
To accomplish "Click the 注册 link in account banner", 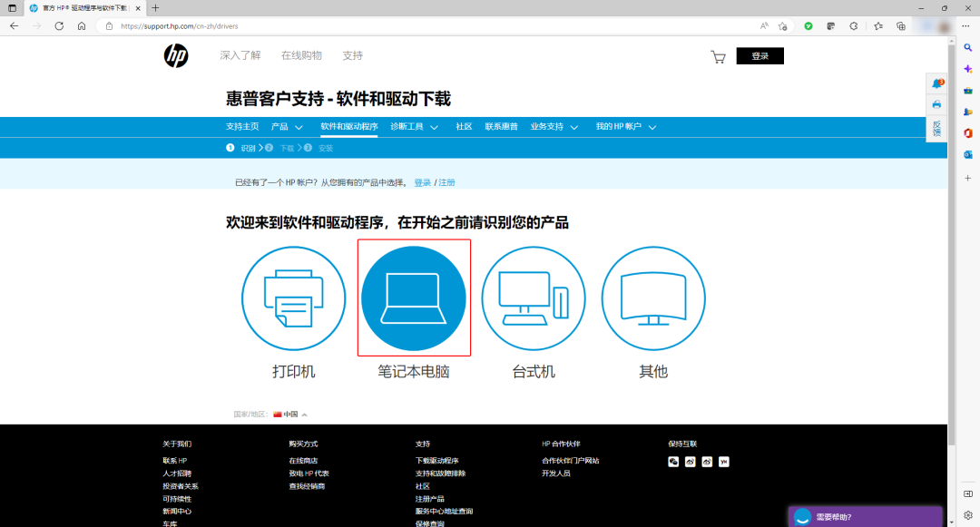I will 446,182.
